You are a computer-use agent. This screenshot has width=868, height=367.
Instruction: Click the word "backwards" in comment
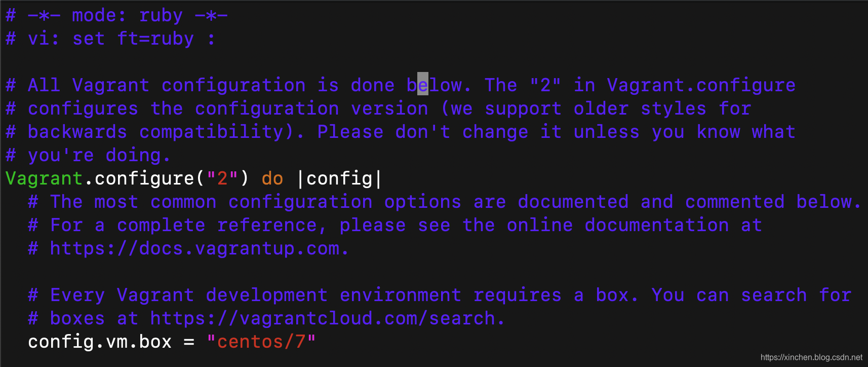click(x=77, y=132)
